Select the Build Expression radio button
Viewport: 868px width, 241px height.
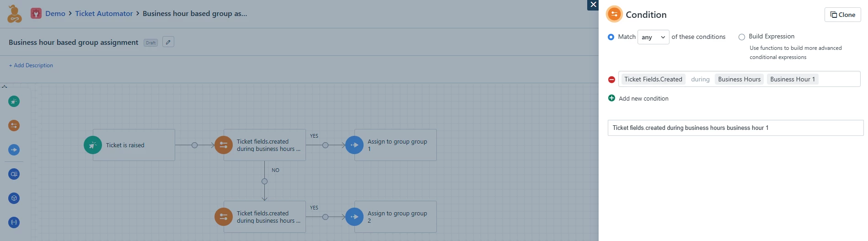pos(742,37)
